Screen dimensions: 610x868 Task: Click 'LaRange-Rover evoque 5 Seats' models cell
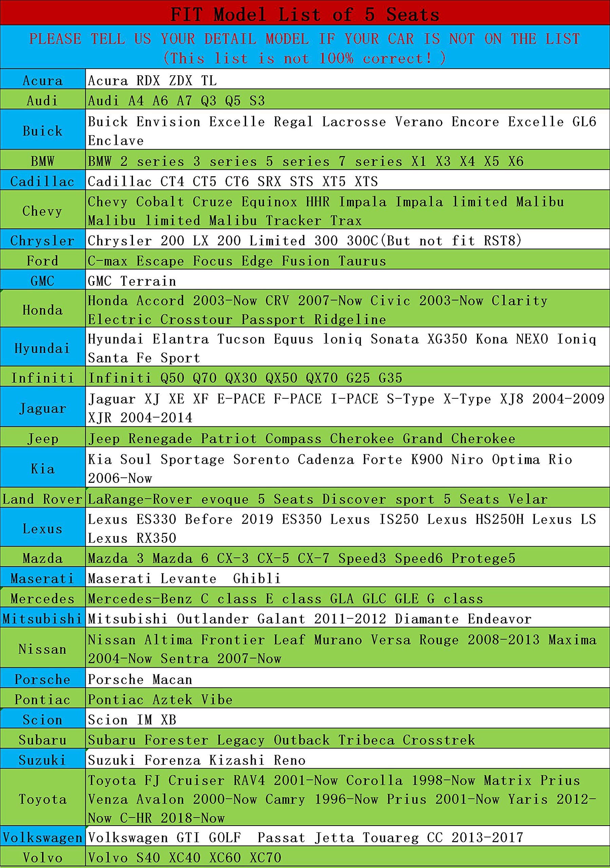tap(347, 498)
